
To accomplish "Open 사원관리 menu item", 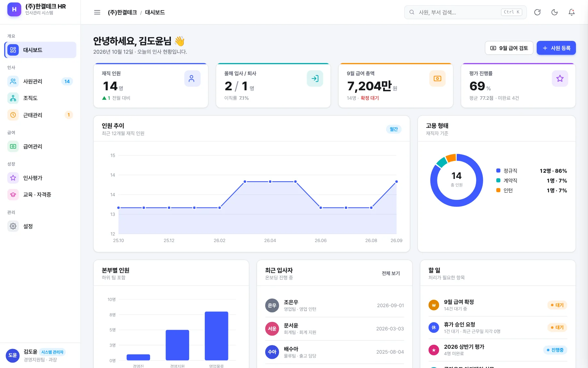I will [41, 81].
